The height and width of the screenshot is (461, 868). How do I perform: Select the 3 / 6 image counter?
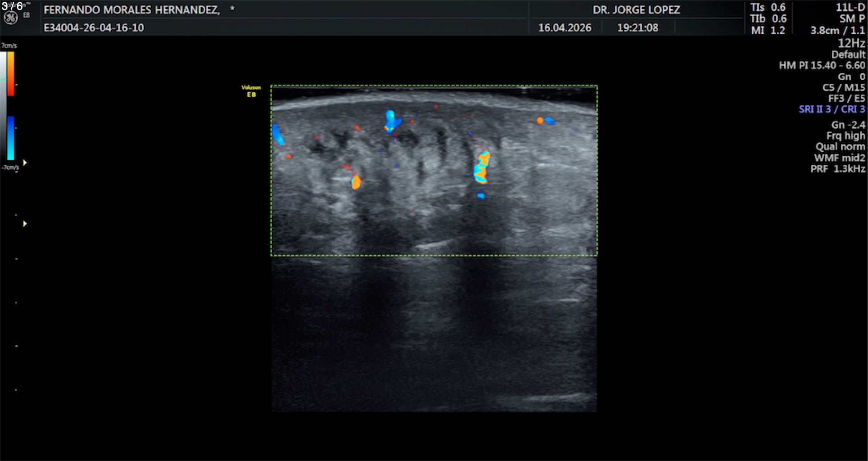point(12,6)
